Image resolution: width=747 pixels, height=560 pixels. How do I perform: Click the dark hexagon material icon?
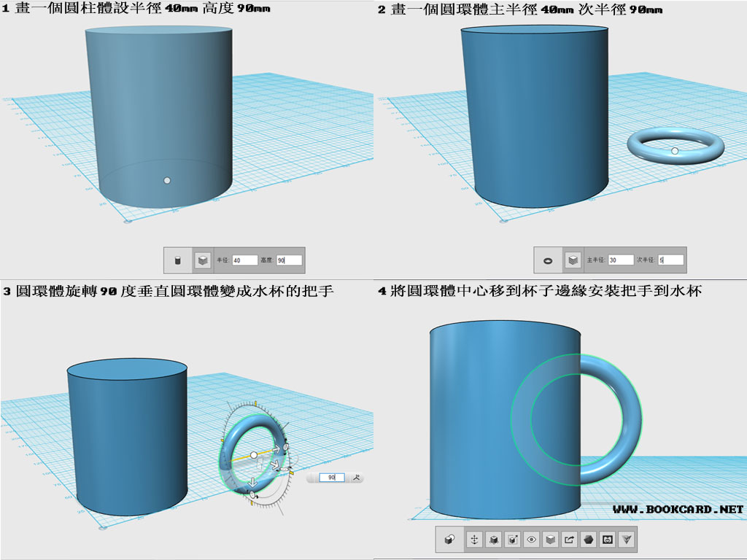[x=587, y=540]
